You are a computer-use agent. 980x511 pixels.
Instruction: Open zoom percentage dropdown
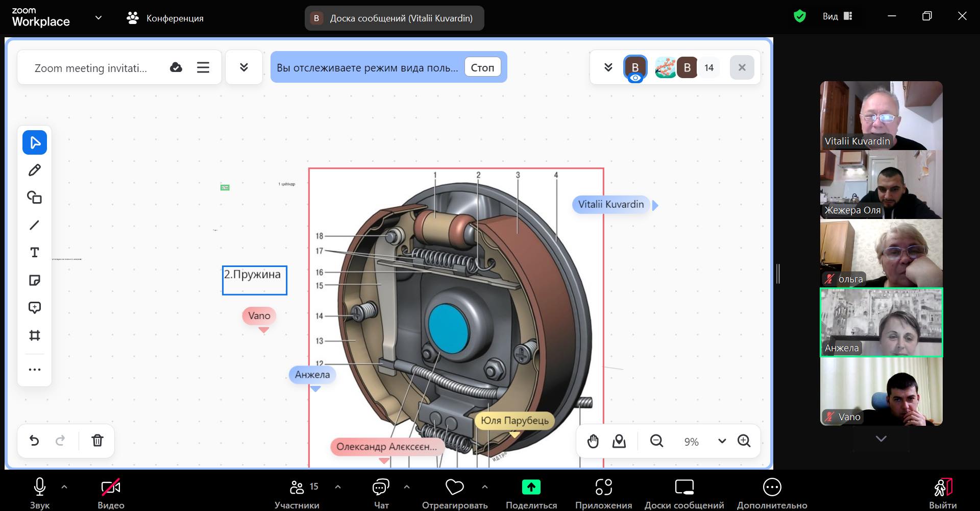pos(722,441)
